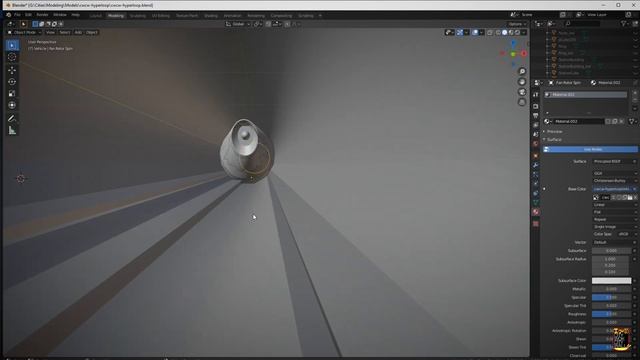
Task: Select the Move tool
Action: point(12,70)
